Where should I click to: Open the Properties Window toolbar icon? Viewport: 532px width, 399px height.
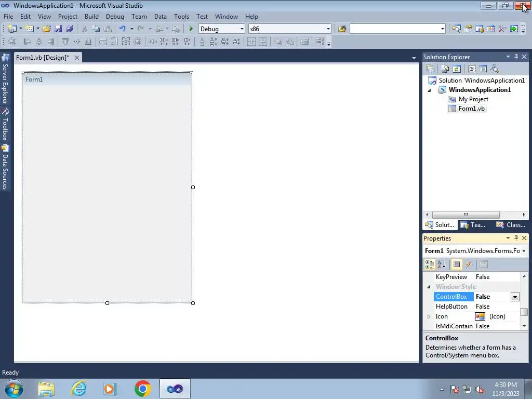468,29
